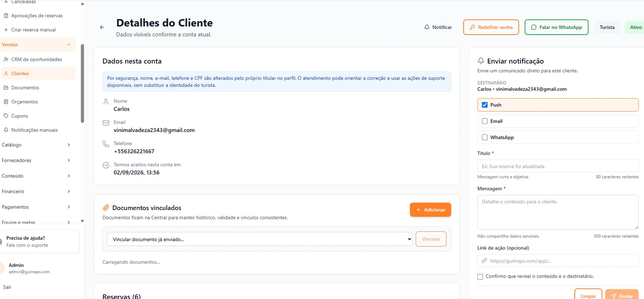Click the Link de ação URL field
The height and width of the screenshot is (299, 644).
click(x=558, y=261)
